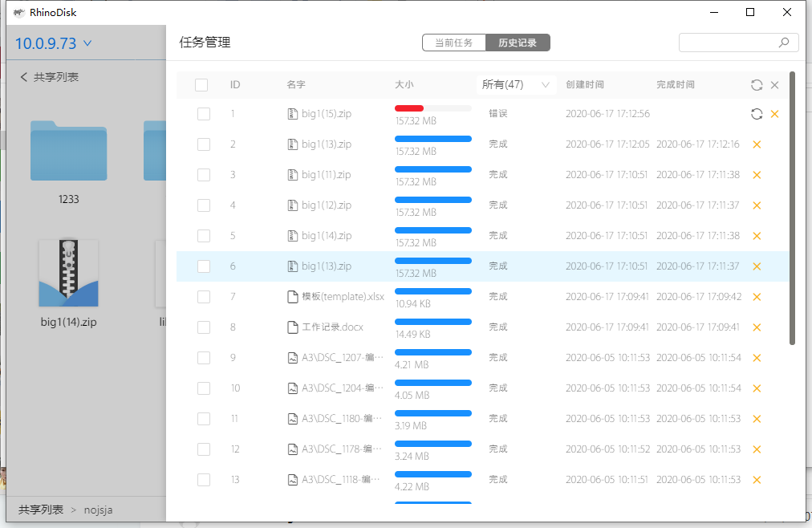Image resolution: width=812 pixels, height=528 pixels.
Task: Toggle the select-all checkbox in header
Action: click(201, 85)
